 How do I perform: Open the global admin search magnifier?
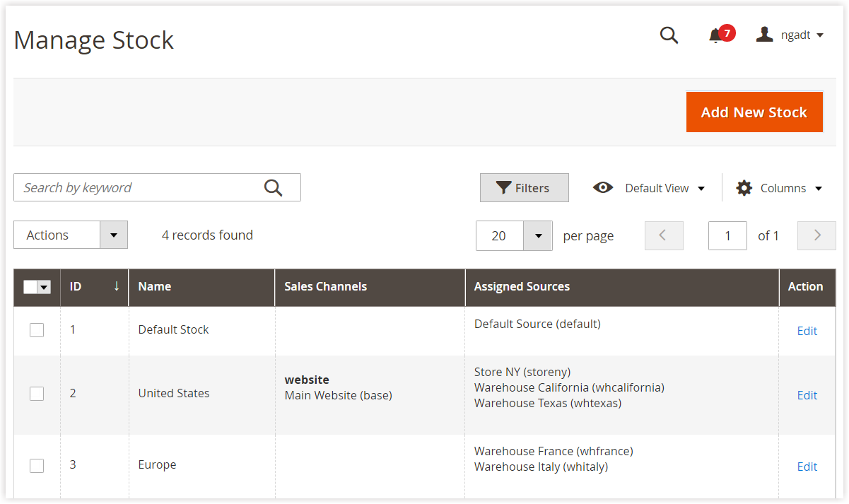669,35
